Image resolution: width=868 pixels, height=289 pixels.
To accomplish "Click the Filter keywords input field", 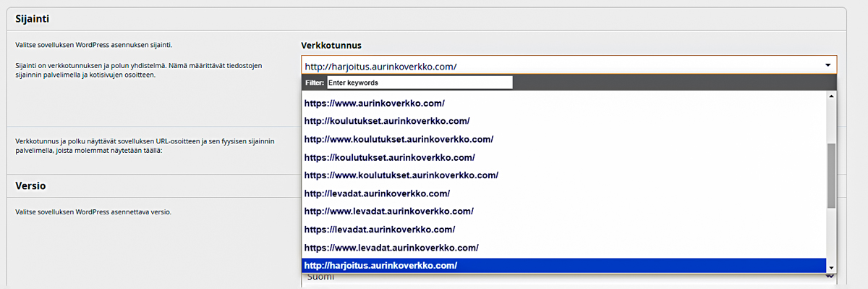I will click(420, 83).
